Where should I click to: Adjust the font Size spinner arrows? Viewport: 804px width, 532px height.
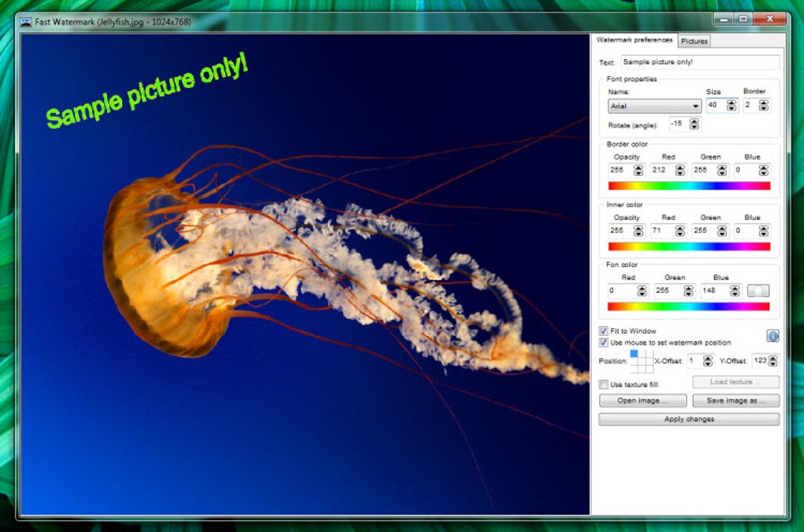pos(731,106)
